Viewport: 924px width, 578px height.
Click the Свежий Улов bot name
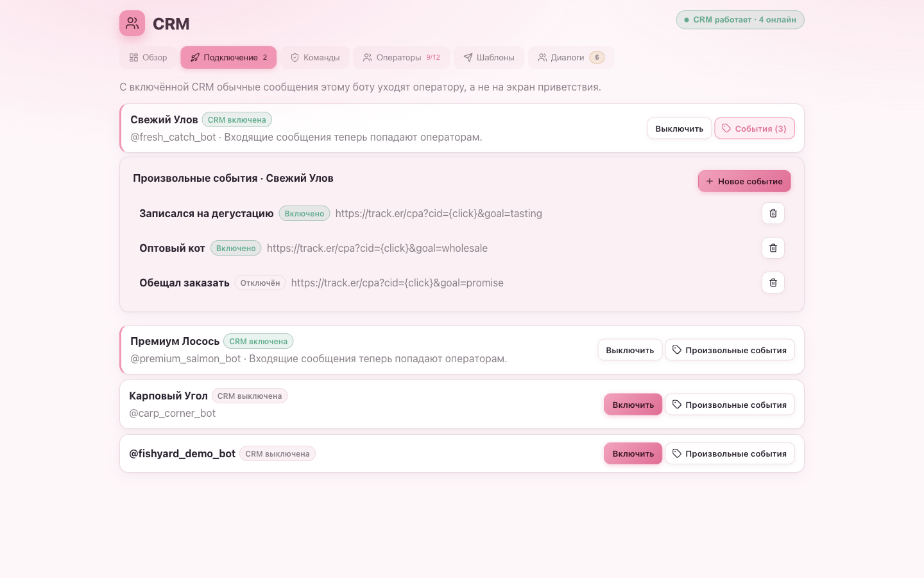164,119
